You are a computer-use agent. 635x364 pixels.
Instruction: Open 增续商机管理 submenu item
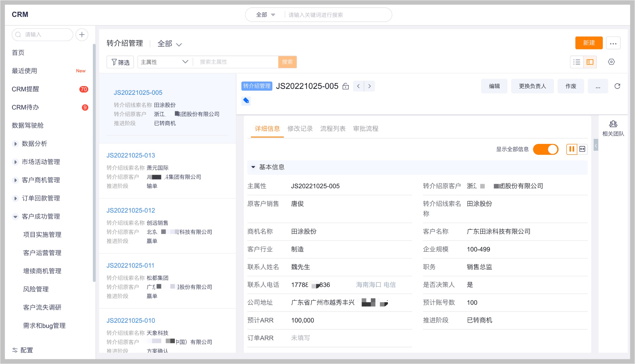42,271
